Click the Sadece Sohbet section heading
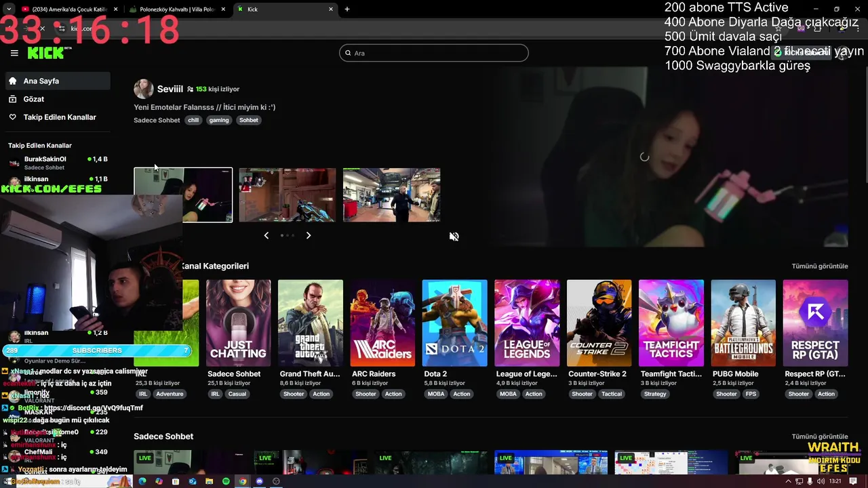This screenshot has height=488, width=868. pyautogui.click(x=163, y=436)
